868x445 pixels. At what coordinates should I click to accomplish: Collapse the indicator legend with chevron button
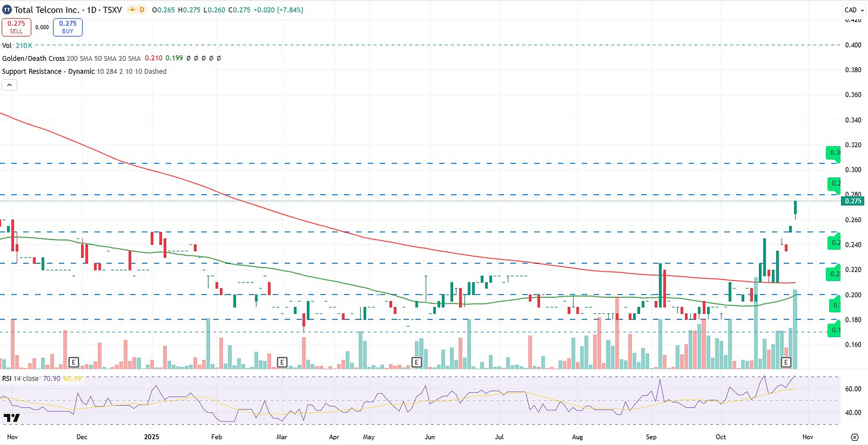click(x=9, y=85)
